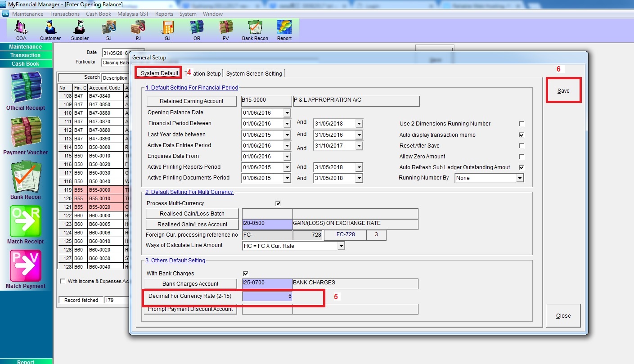Click the Save button
634x364 pixels.
[563, 90]
